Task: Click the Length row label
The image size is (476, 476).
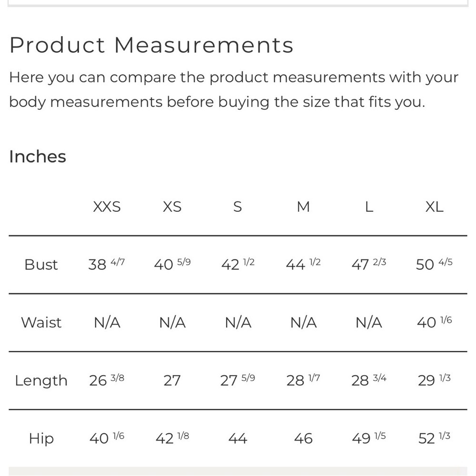Action: (41, 381)
